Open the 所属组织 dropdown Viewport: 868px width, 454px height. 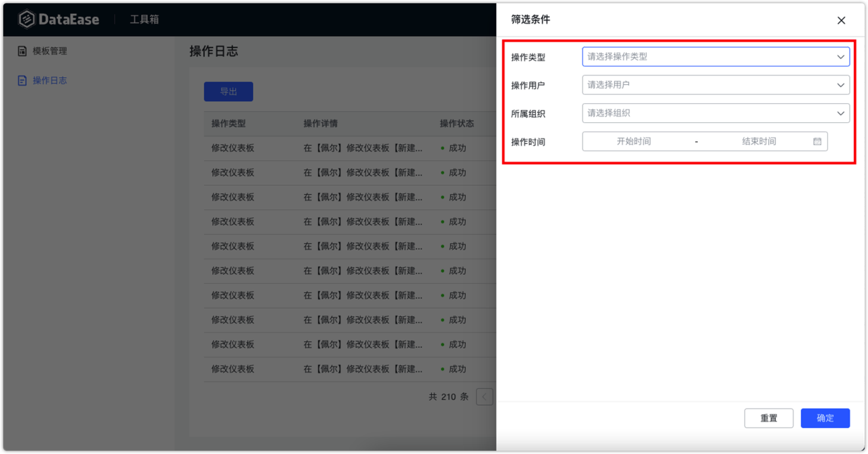(x=715, y=113)
